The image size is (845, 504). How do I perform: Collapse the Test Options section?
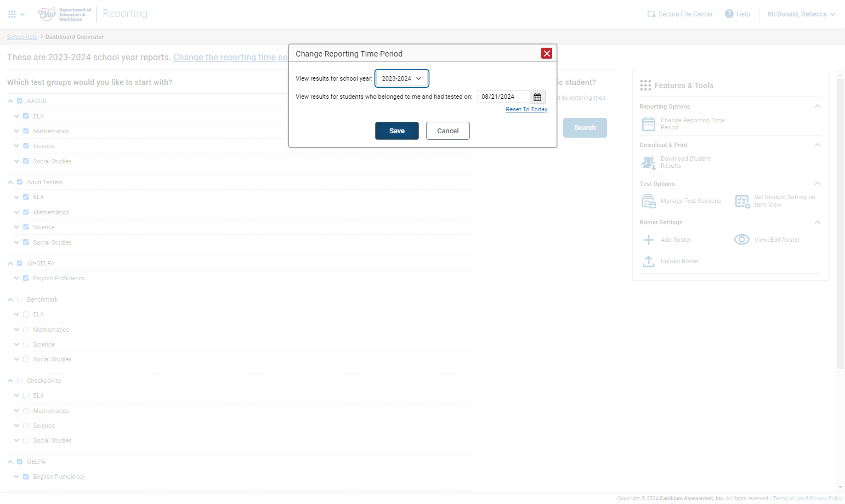coord(817,184)
